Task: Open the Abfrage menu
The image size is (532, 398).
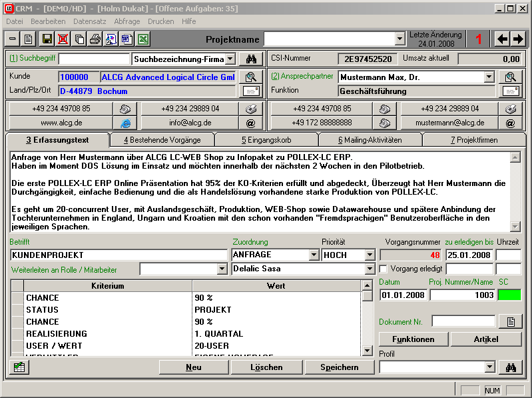Action: pos(127,21)
